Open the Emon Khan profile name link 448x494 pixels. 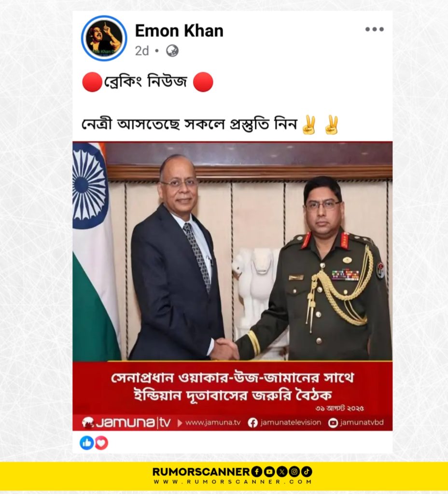click(179, 31)
